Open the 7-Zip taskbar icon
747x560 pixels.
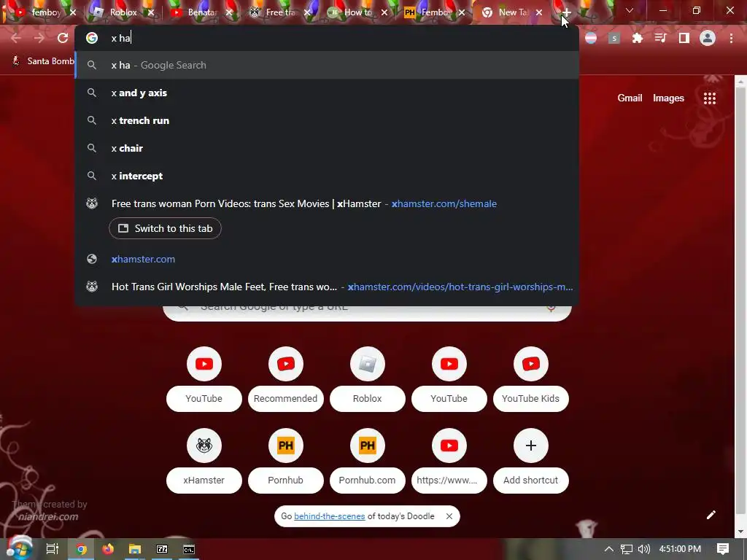point(162,549)
